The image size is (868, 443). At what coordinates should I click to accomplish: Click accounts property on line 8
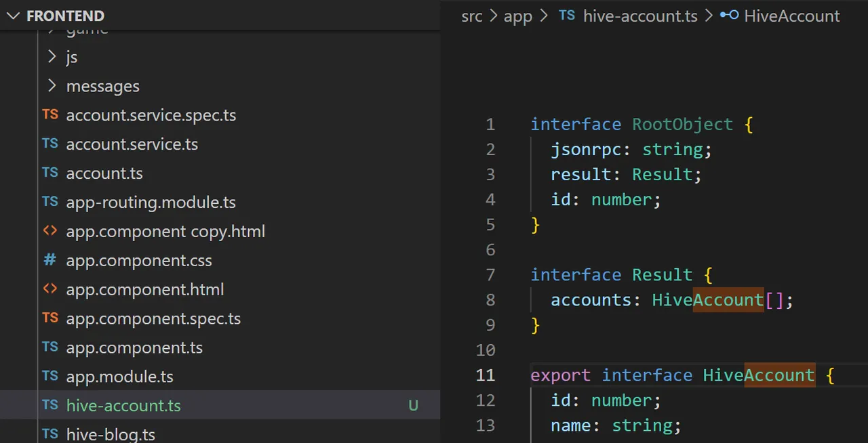click(591, 300)
